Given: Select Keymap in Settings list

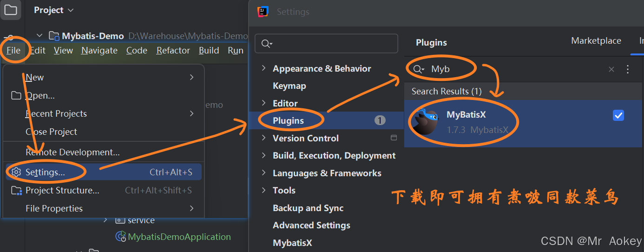Looking at the screenshot, I should (x=289, y=86).
